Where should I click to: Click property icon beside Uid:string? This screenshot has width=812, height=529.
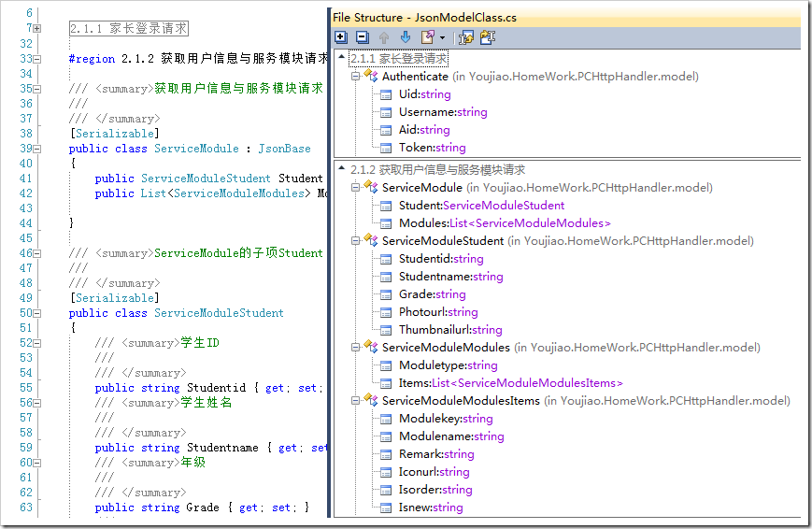386,94
